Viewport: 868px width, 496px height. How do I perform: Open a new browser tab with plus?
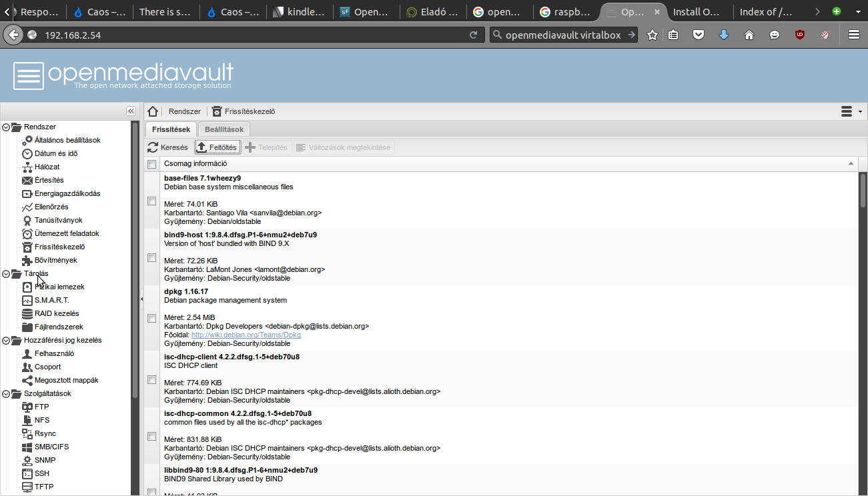point(837,11)
